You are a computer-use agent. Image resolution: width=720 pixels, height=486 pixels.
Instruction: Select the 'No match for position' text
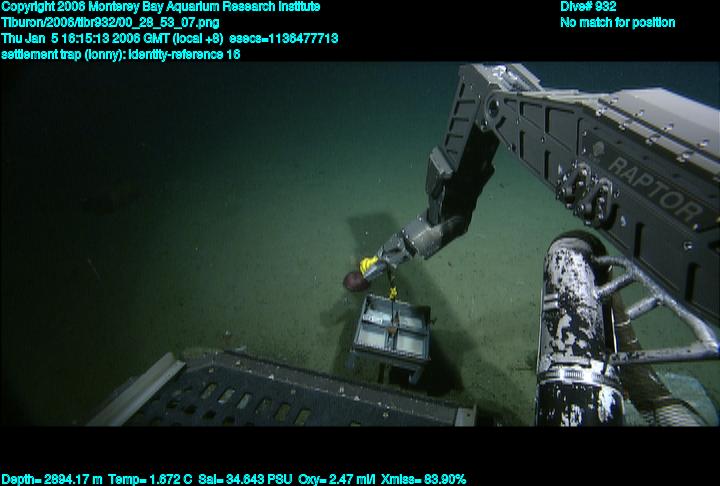pyautogui.click(x=617, y=22)
